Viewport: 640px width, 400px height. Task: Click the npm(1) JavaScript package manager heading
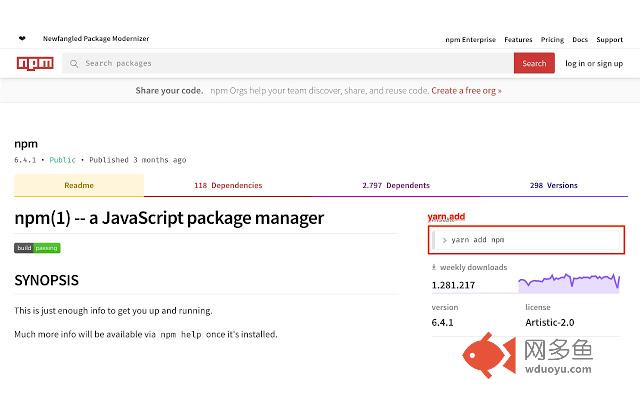[169, 218]
